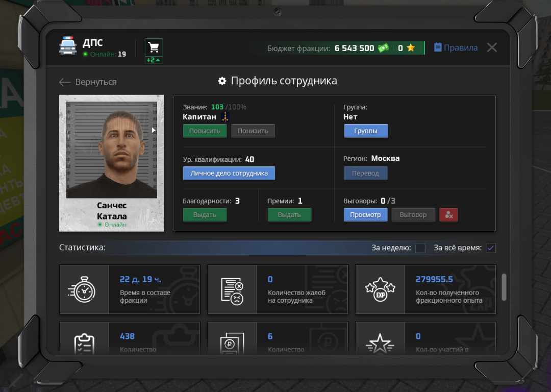Click the Санчес Катала employee name
551x392 pixels.
pyautogui.click(x=112, y=211)
